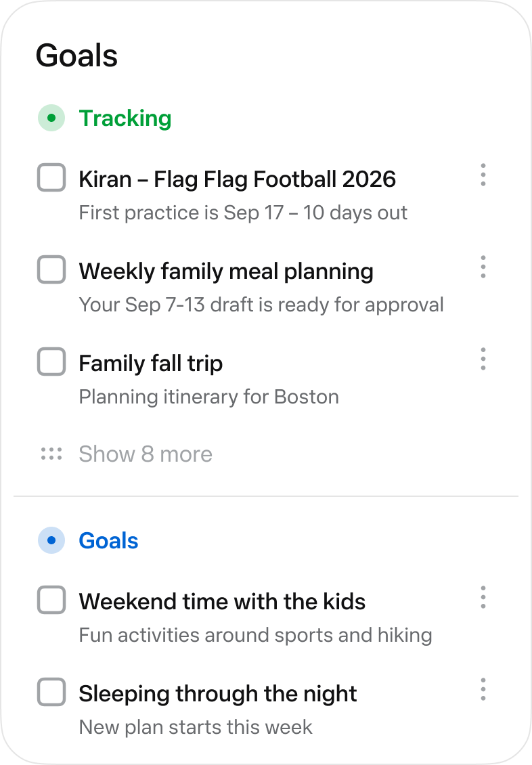Click the green Tracking status dot icon
Screen dimensions: 532x765
click(51, 118)
